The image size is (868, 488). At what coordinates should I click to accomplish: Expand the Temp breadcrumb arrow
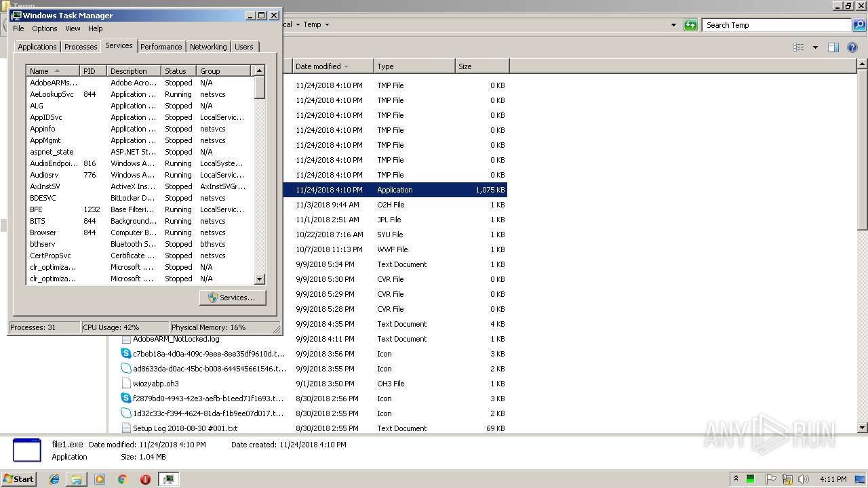point(327,25)
